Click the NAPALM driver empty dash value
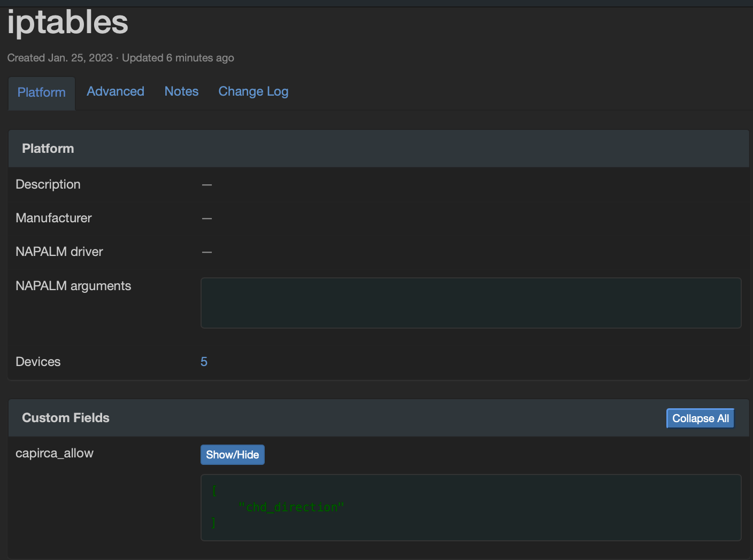This screenshot has height=560, width=753. click(207, 252)
